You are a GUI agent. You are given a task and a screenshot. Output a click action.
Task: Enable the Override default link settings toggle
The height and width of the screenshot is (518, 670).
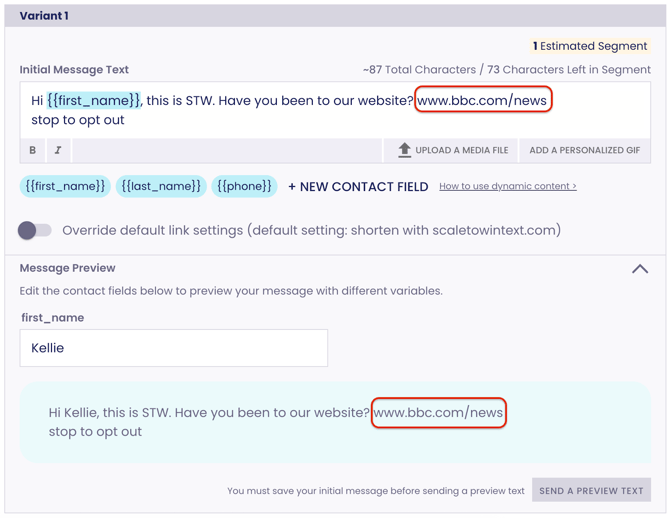35,230
